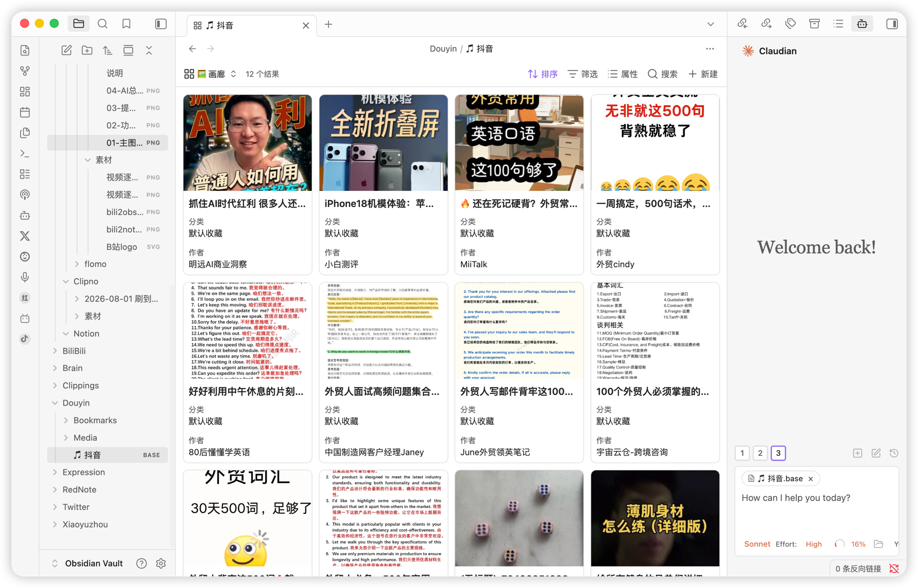This screenshot has width=918, height=588.
Task: Click 筛选 filter button
Action: click(583, 74)
